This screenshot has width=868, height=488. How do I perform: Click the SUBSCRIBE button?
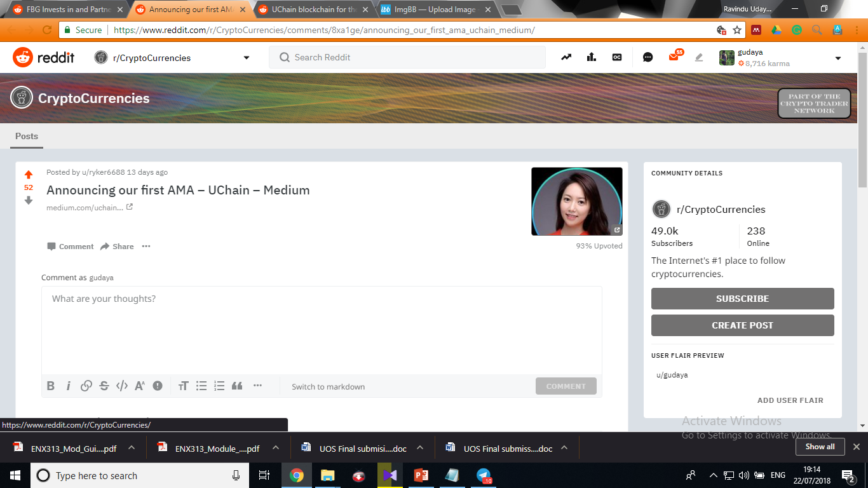(742, 299)
